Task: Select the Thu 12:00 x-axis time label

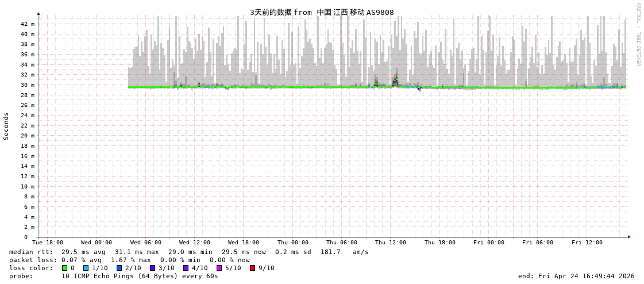Action: click(391, 243)
